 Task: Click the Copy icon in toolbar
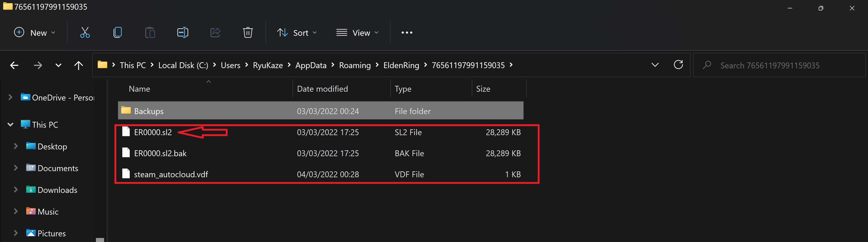[x=118, y=33]
